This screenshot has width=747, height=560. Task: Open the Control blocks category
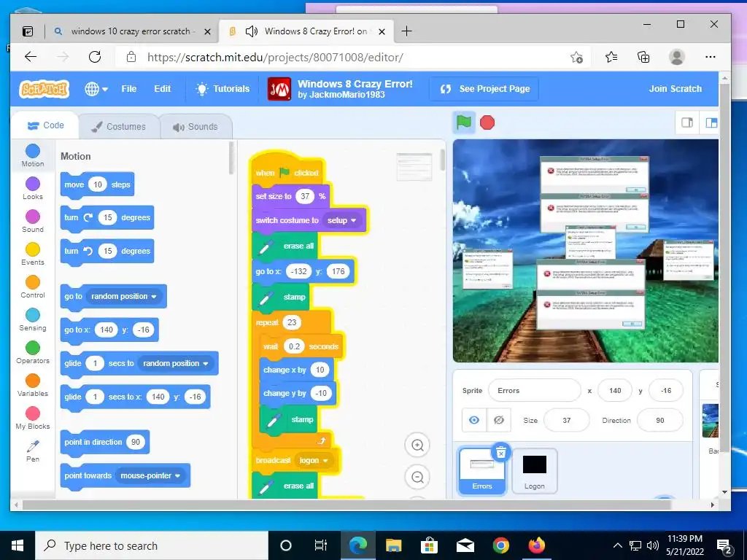click(32, 287)
